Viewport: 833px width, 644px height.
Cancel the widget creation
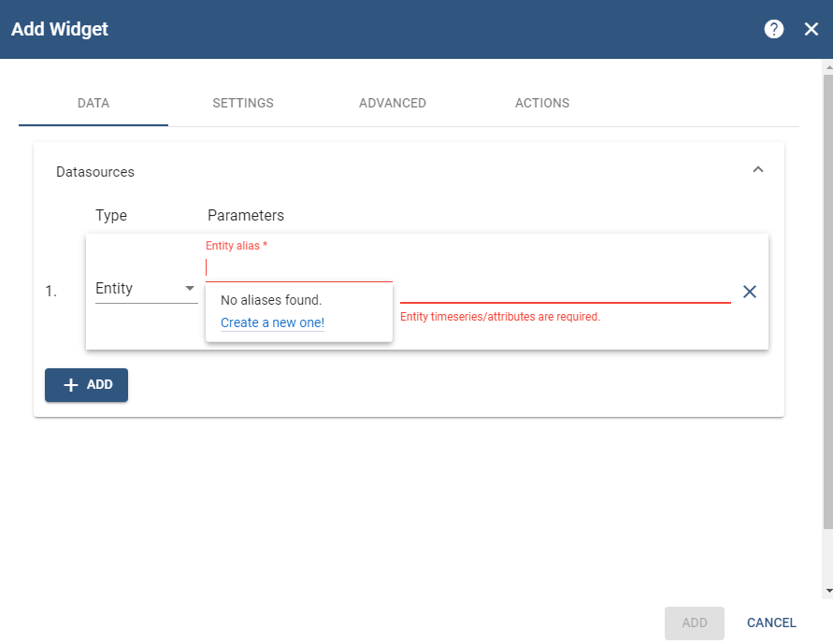tap(771, 623)
